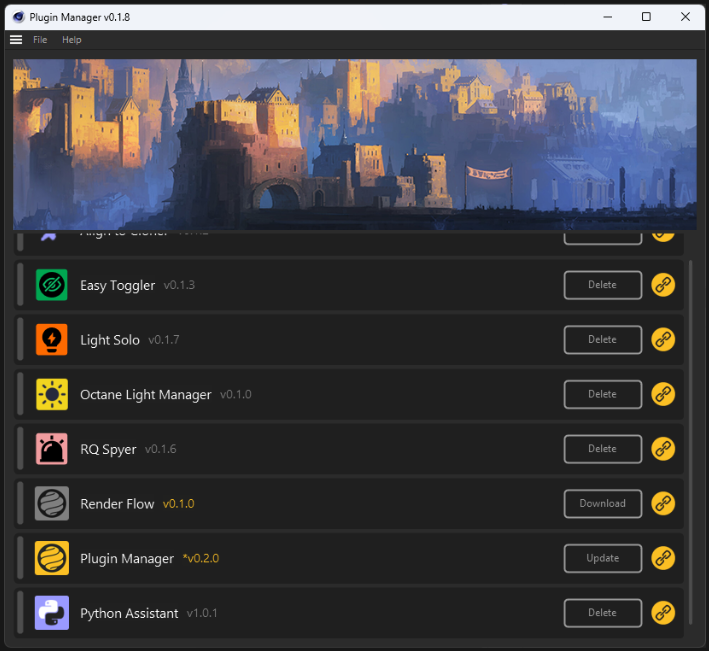Delete the Python Assistant plugin
This screenshot has width=709, height=651.
[603, 613]
